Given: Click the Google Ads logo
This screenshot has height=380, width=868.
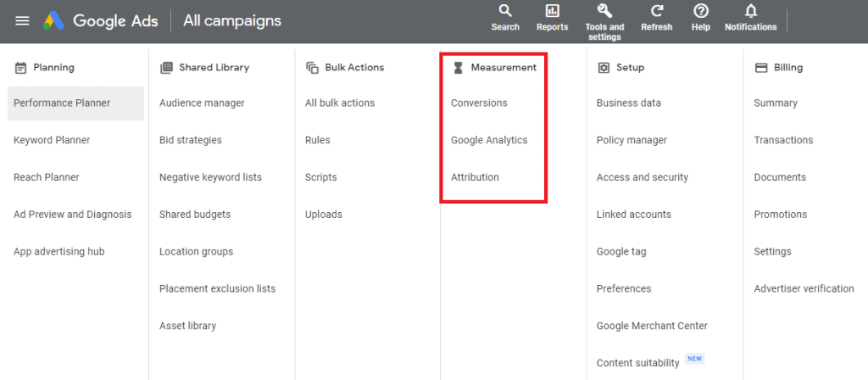Looking at the screenshot, I should click(53, 21).
